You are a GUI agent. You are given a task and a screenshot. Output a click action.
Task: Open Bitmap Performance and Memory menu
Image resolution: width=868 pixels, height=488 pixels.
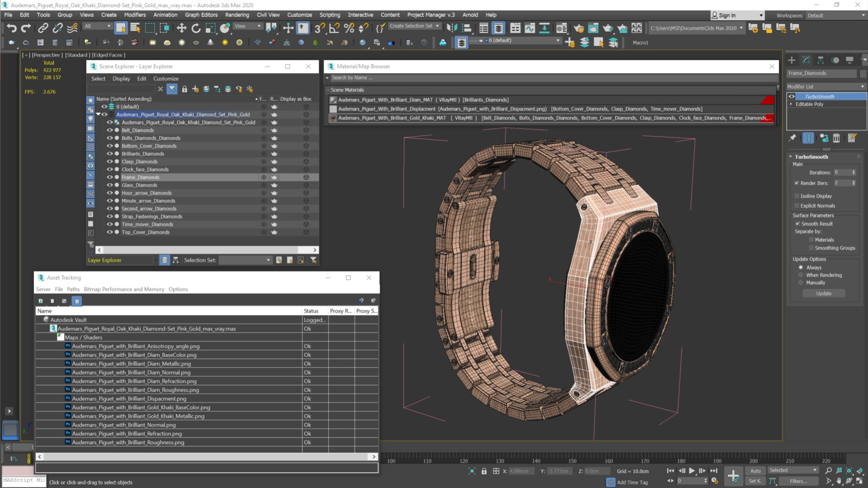click(x=124, y=289)
